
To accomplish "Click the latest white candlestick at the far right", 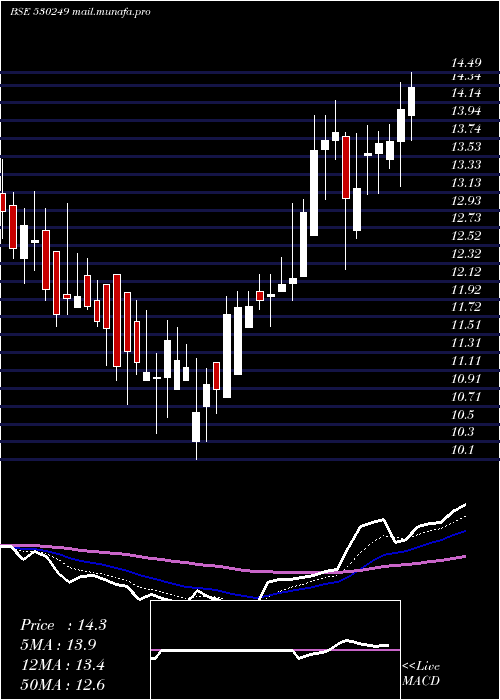I will click(x=411, y=101).
